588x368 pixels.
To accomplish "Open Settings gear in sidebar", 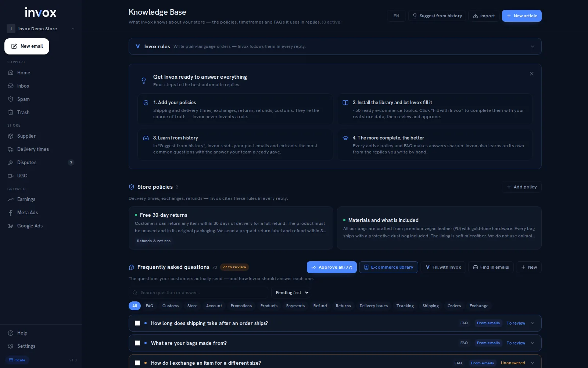I will (x=41, y=346).
